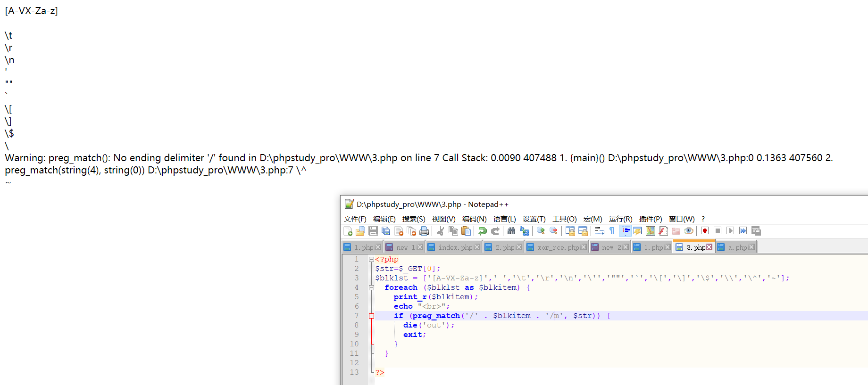Zoom in with the magnifier plus icon
This screenshot has width=868, height=385.
pyautogui.click(x=541, y=231)
